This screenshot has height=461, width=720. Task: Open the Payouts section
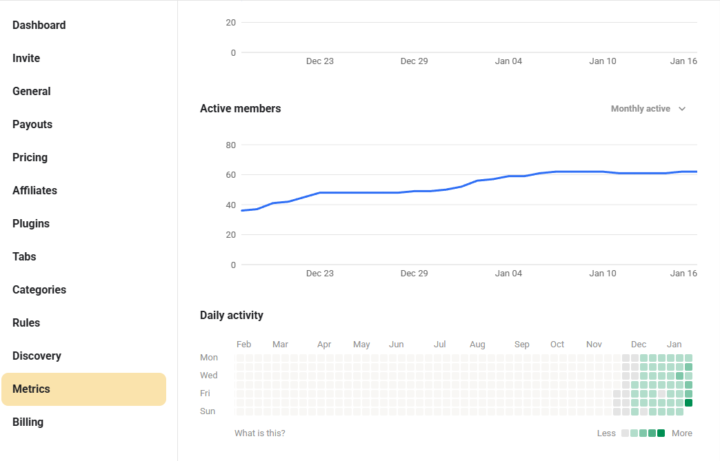(32, 124)
